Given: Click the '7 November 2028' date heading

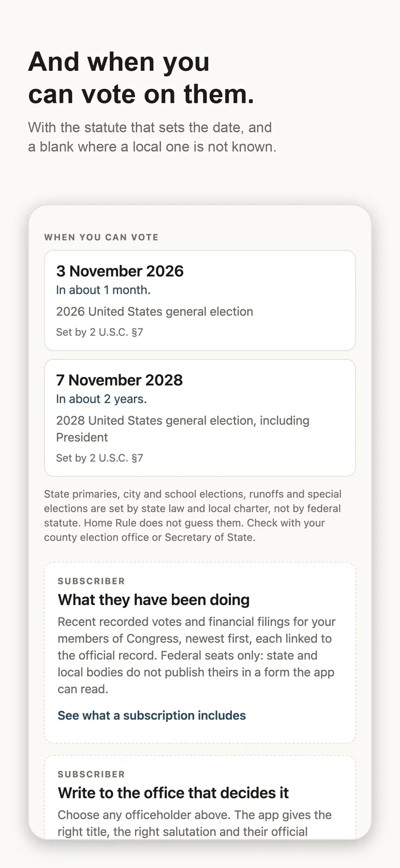Looking at the screenshot, I should 119,380.
